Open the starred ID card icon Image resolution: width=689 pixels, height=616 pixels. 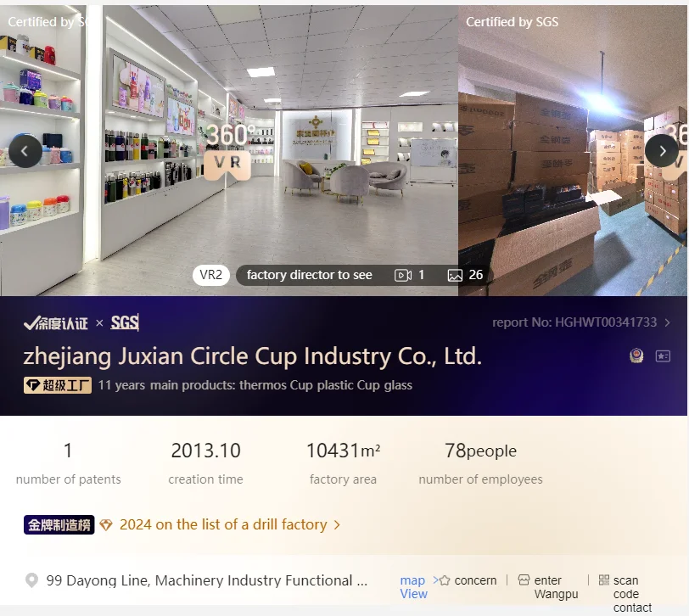tap(663, 356)
